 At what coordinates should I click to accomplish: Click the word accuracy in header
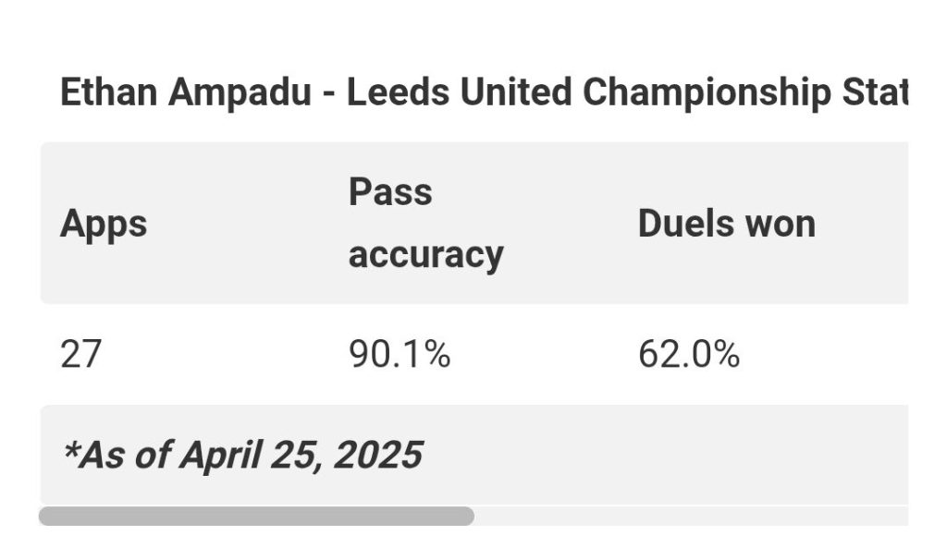point(425,255)
